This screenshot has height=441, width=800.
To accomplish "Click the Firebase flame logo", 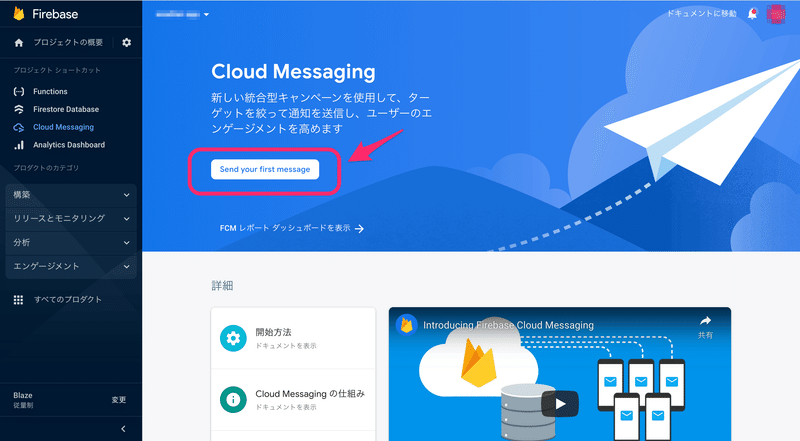I will [19, 14].
